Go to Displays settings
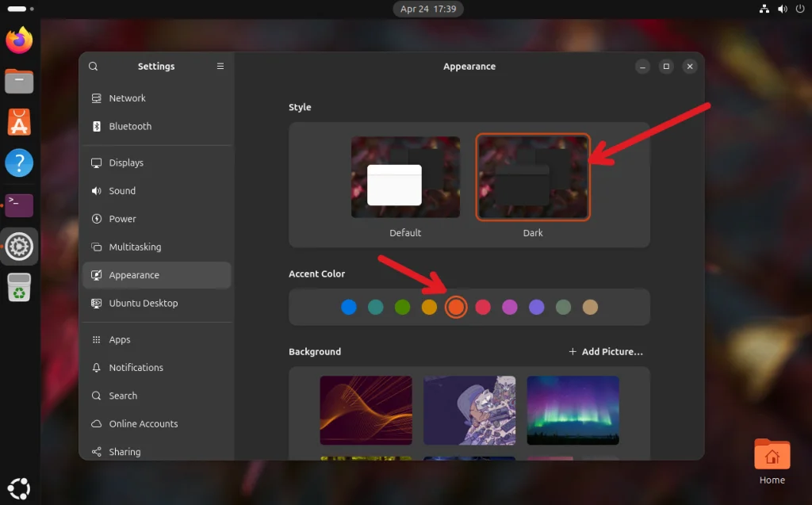Screen dimensions: 812x505 [157, 163]
